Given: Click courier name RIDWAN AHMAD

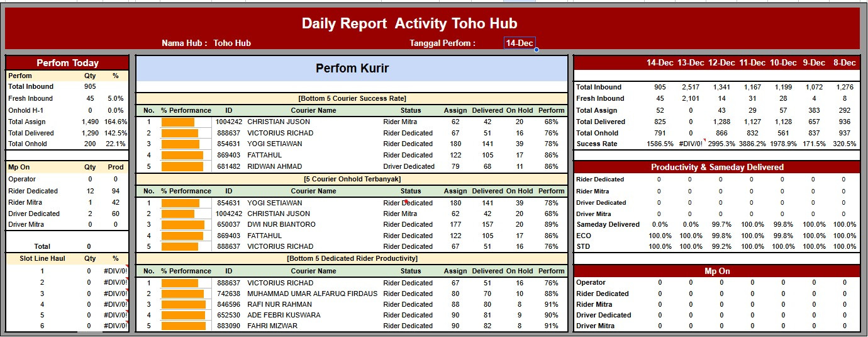Looking at the screenshot, I should click(274, 166).
